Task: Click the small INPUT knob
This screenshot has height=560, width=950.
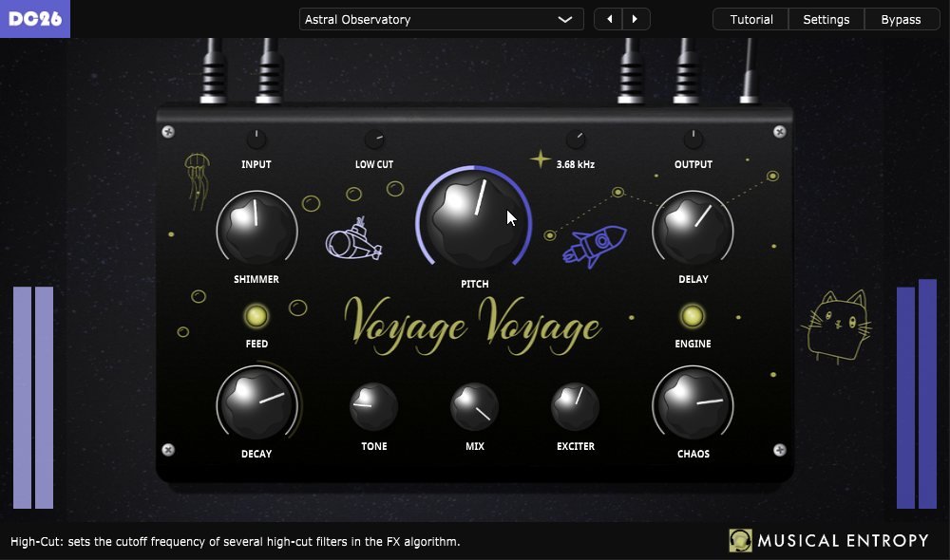Action: (256, 140)
